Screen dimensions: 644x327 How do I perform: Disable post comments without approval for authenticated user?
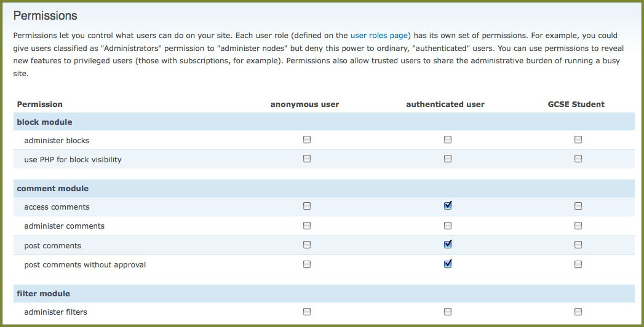448,264
